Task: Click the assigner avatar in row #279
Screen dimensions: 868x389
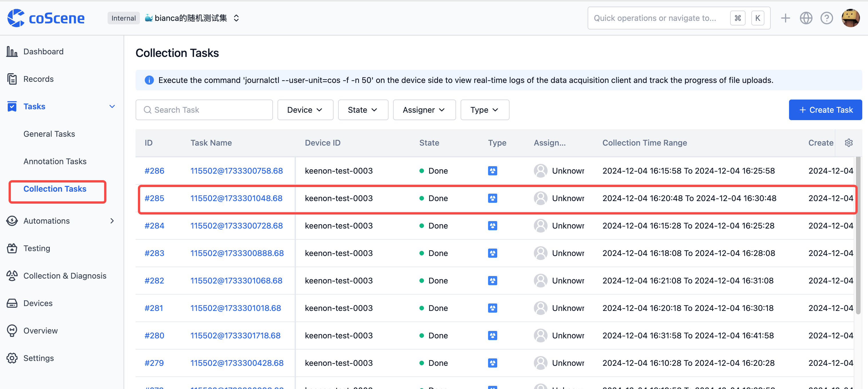Action: point(540,363)
